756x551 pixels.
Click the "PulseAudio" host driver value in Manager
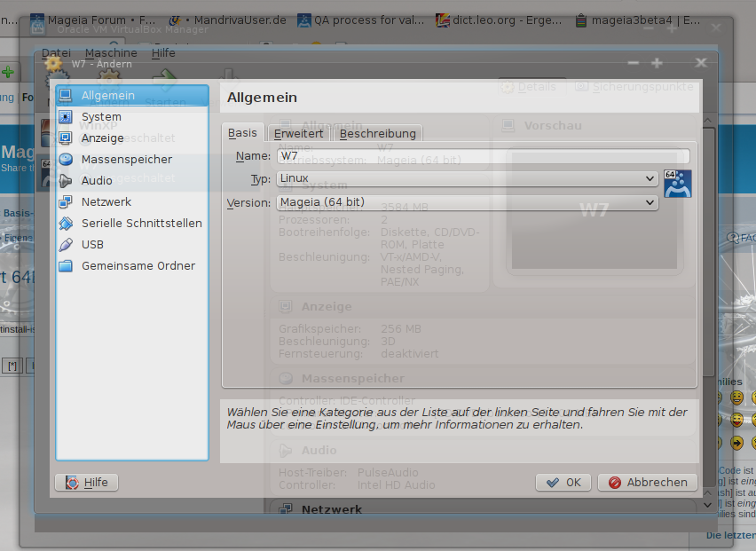[388, 472]
